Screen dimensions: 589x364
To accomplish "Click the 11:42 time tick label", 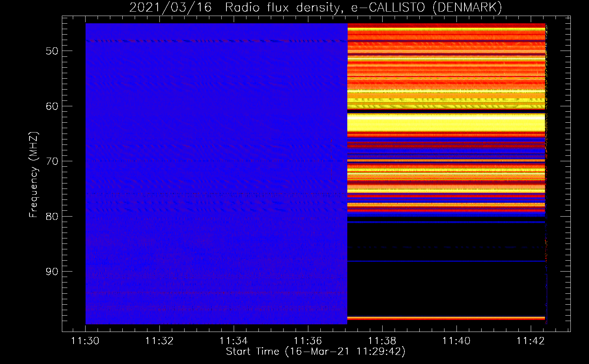I will point(531,341).
